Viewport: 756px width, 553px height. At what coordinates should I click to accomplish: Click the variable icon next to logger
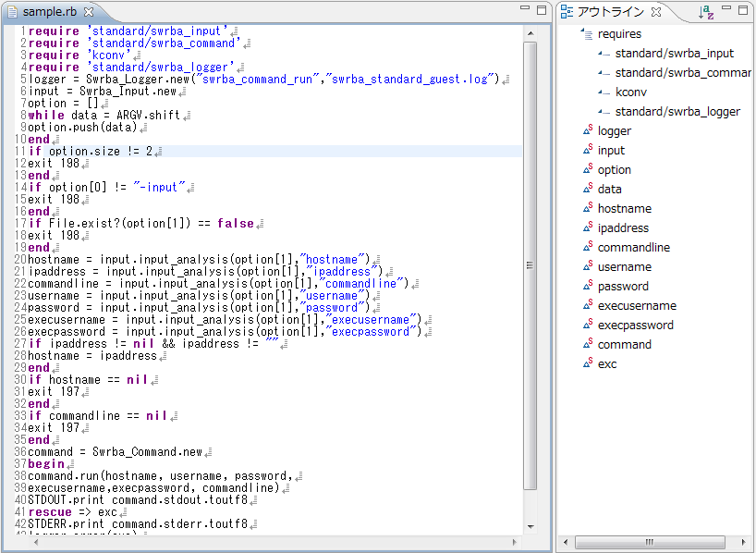(587, 130)
